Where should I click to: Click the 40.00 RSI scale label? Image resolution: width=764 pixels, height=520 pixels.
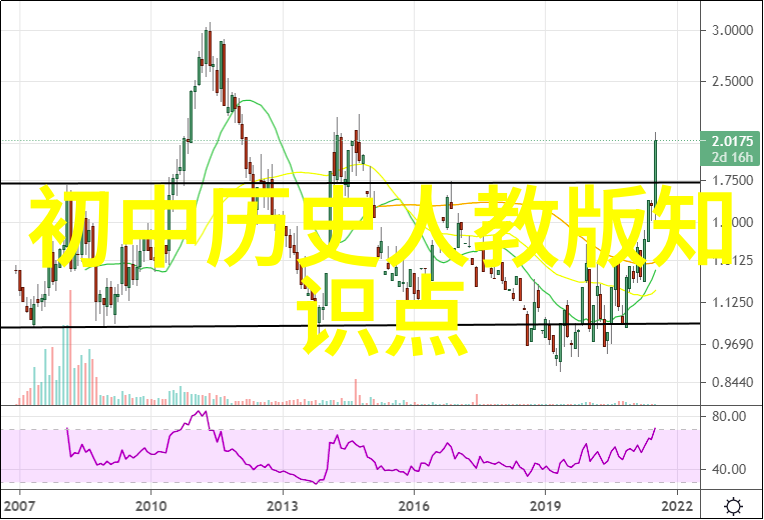[x=728, y=469]
